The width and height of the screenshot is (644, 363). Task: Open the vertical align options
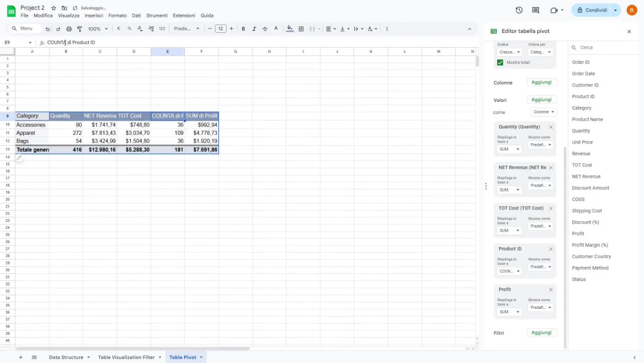344,29
